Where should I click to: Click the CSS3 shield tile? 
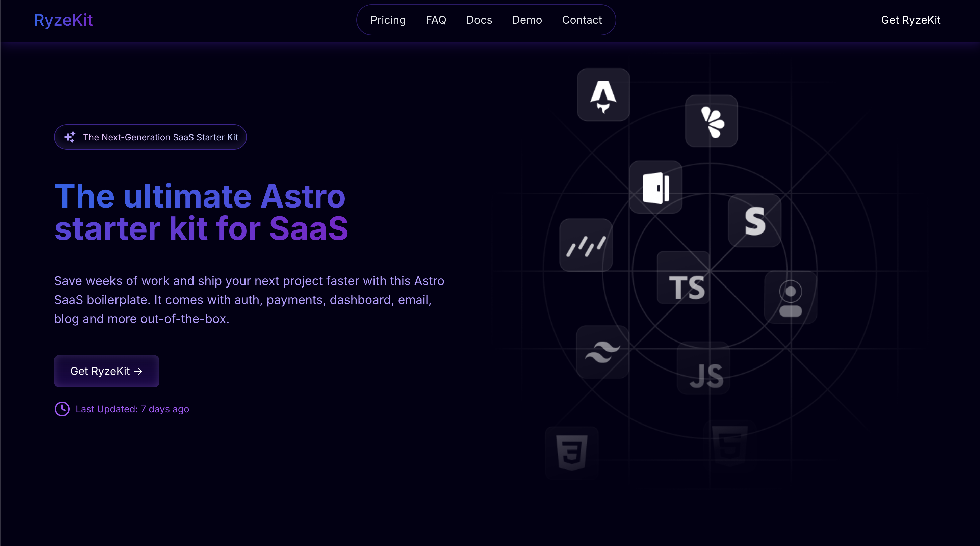click(572, 453)
